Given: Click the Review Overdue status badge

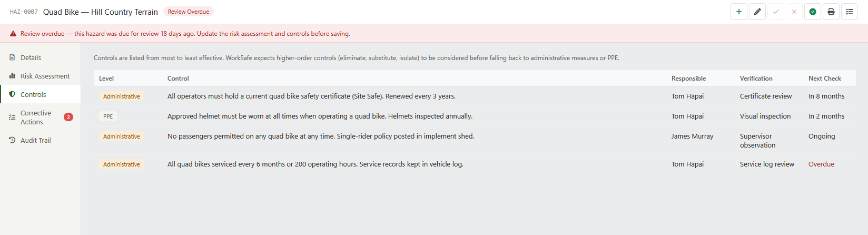Looking at the screenshot, I should 189,12.
